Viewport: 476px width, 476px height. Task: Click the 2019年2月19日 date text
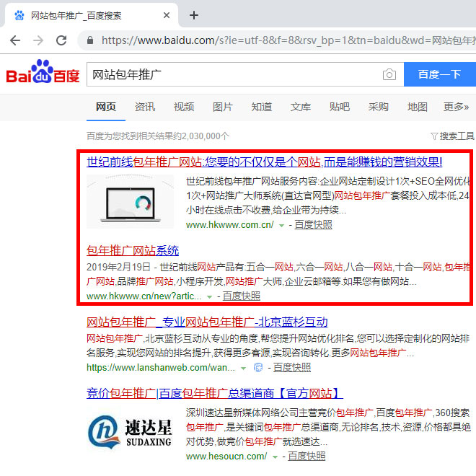coord(118,267)
